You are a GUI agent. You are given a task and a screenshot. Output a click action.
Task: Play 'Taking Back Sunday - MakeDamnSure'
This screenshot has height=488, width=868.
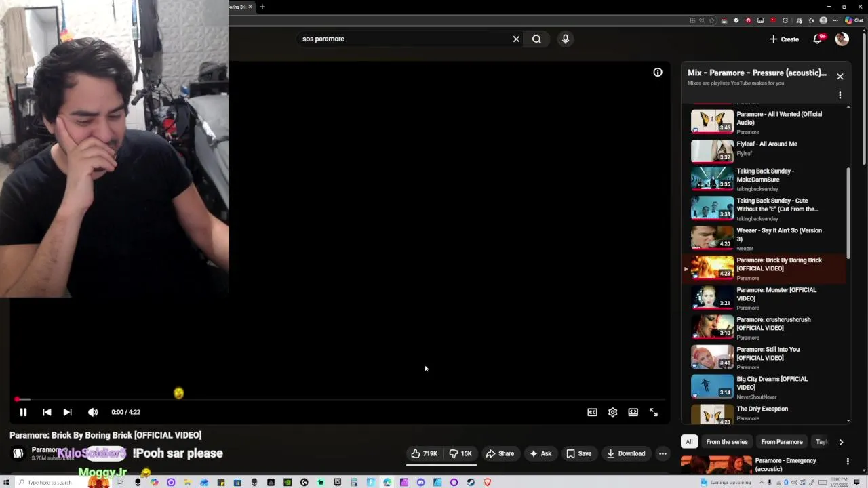coord(764,180)
